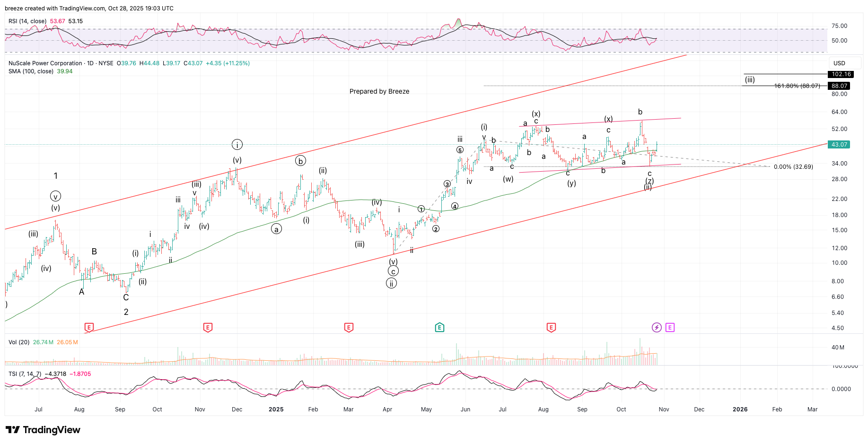Image resolution: width=868 pixels, height=444 pixels.
Task: Click the May label on the time axis
Action: tap(427, 409)
